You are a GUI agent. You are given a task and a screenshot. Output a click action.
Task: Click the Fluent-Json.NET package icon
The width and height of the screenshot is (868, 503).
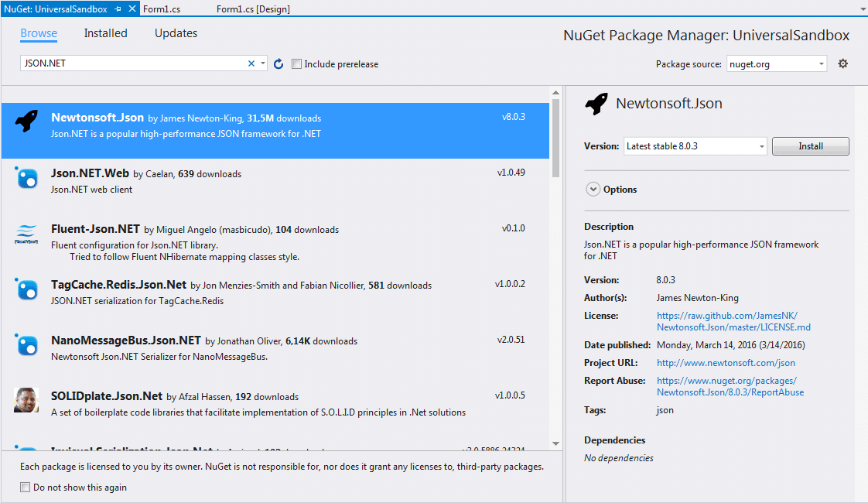coord(26,234)
